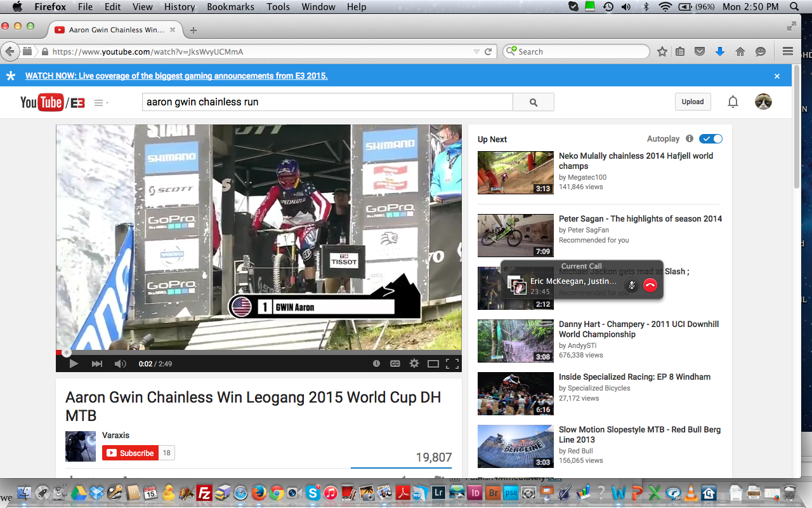Play the video with the play button

[74, 364]
